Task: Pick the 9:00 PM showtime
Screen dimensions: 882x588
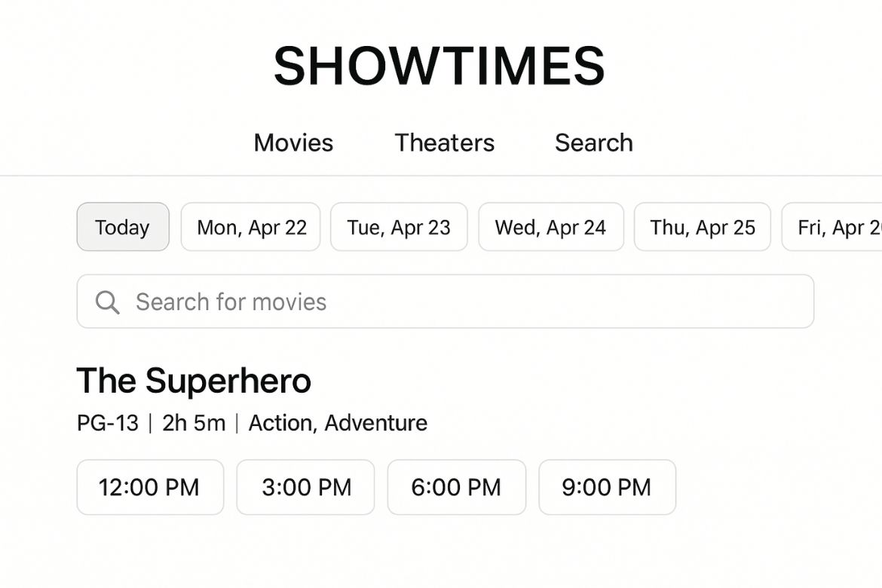Action: pos(607,487)
